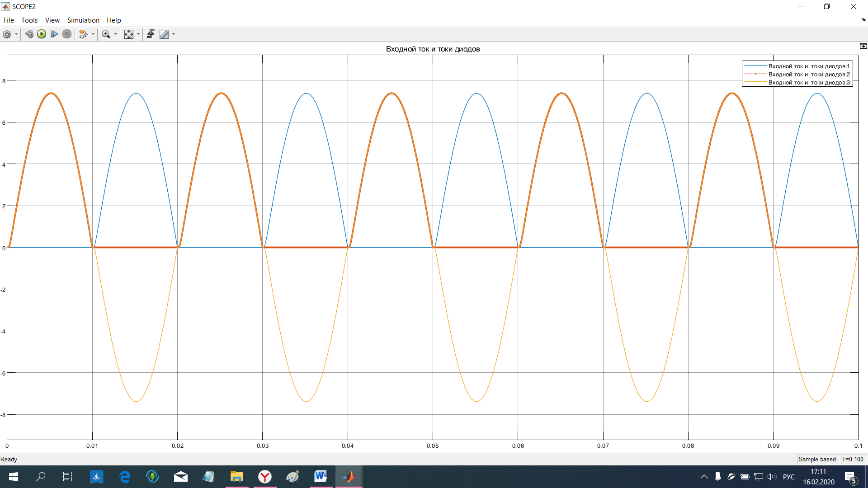Click the Highlight Simulink block icon

[x=83, y=34]
